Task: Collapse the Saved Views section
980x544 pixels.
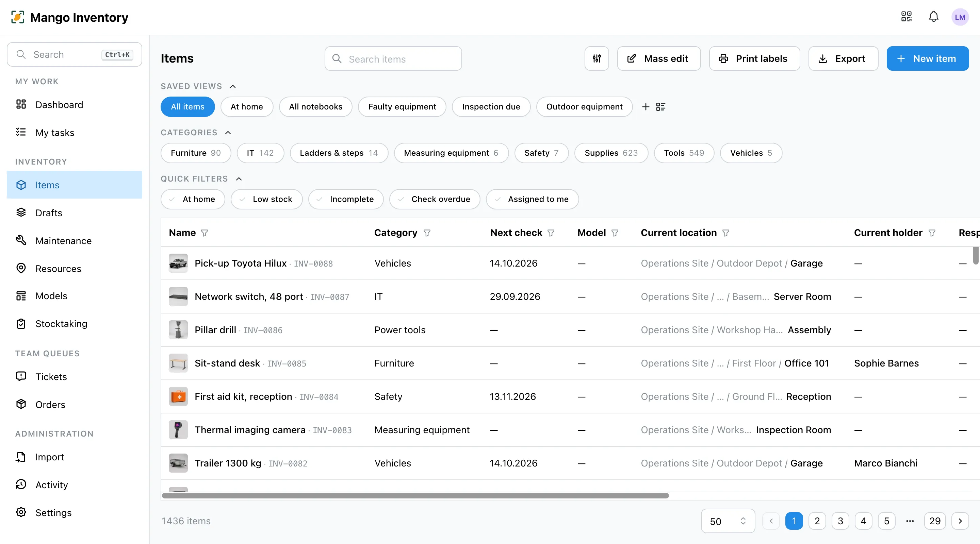Action: coord(233,86)
